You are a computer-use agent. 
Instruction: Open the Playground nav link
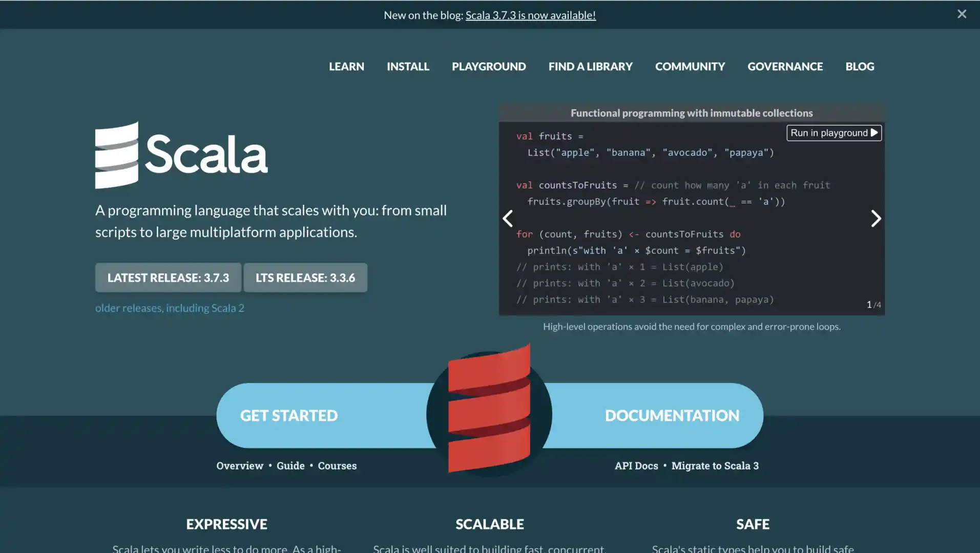point(489,67)
